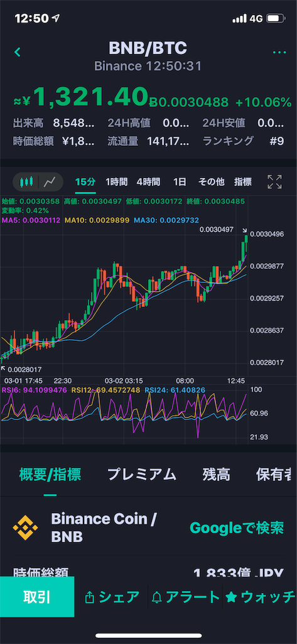The height and width of the screenshot is (644, 297).
Task: Tap the RSI24 indicator label
Action: tap(175, 390)
